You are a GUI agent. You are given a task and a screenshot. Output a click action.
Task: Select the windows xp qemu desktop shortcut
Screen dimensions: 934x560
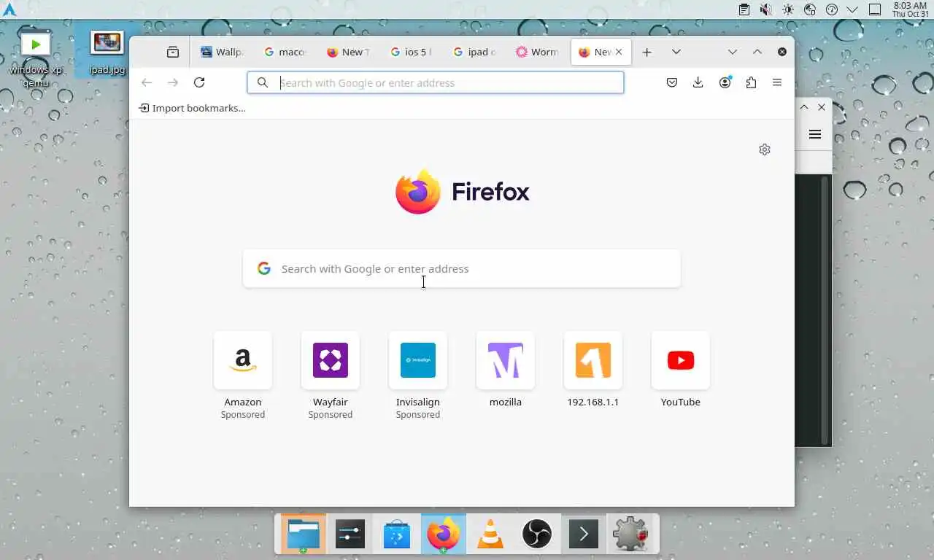(36, 60)
